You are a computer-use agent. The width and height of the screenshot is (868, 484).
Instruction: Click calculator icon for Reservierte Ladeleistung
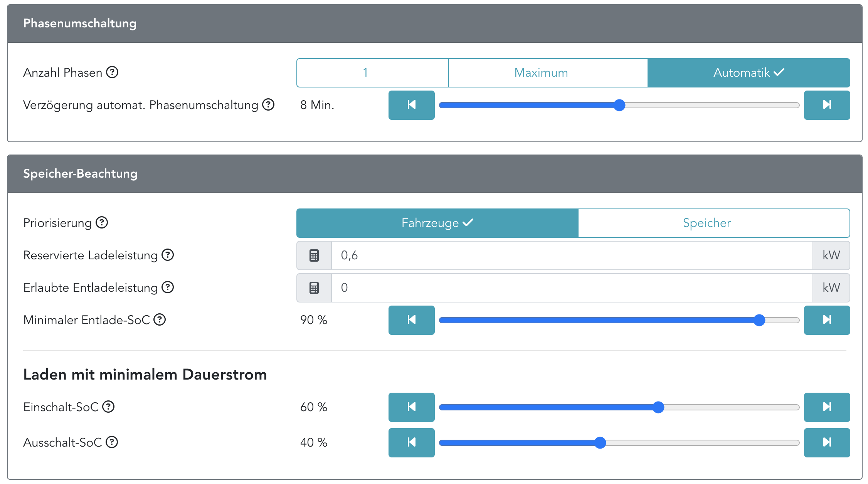(314, 255)
